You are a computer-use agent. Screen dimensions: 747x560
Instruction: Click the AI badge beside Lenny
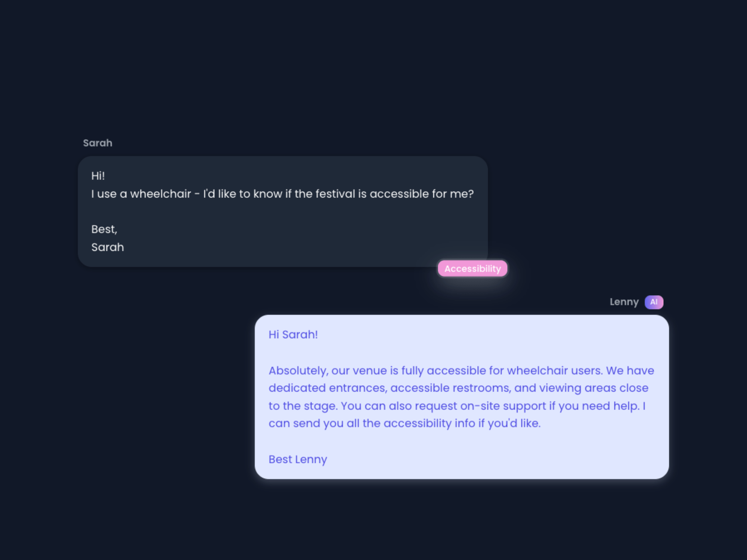[x=654, y=302]
